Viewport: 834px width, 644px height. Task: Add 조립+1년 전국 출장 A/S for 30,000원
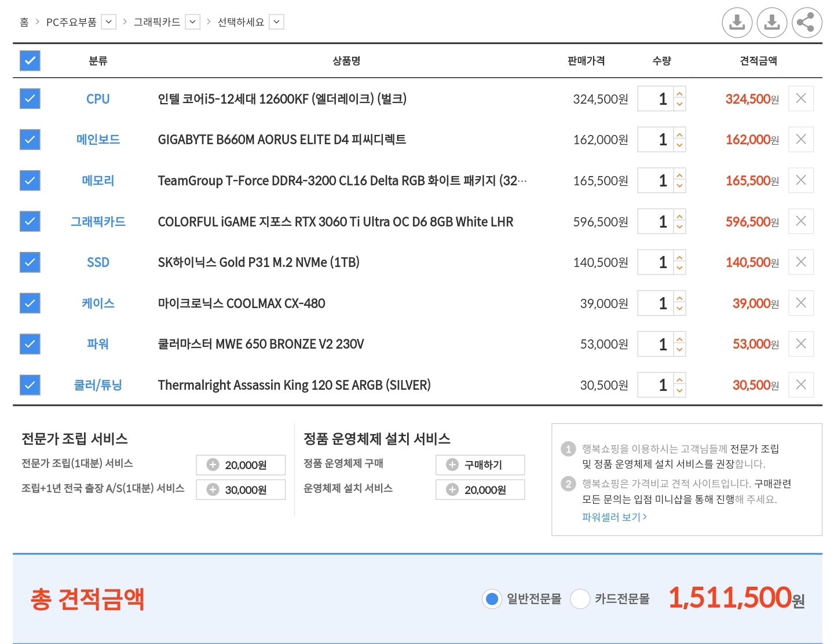[240, 490]
